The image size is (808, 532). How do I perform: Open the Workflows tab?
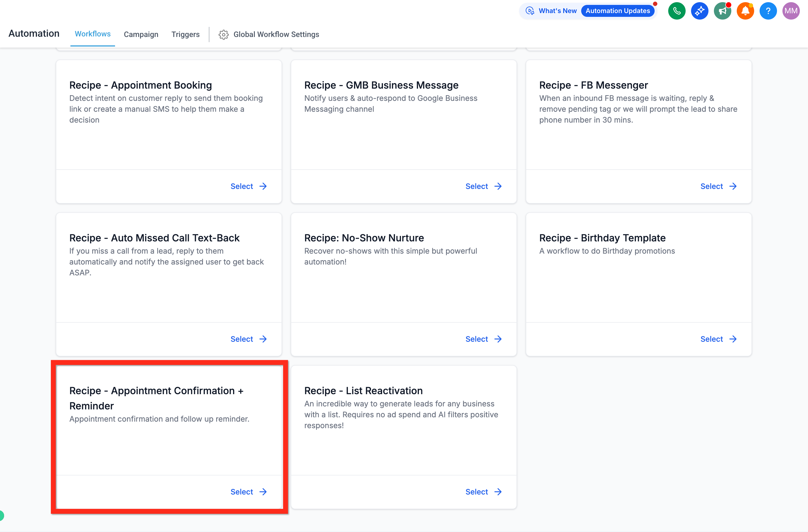pyautogui.click(x=93, y=34)
